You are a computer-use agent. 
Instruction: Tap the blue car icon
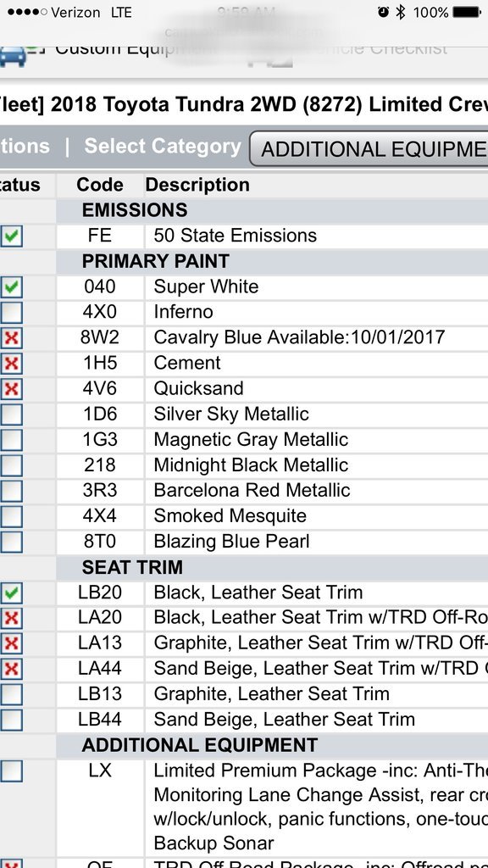click(12, 55)
